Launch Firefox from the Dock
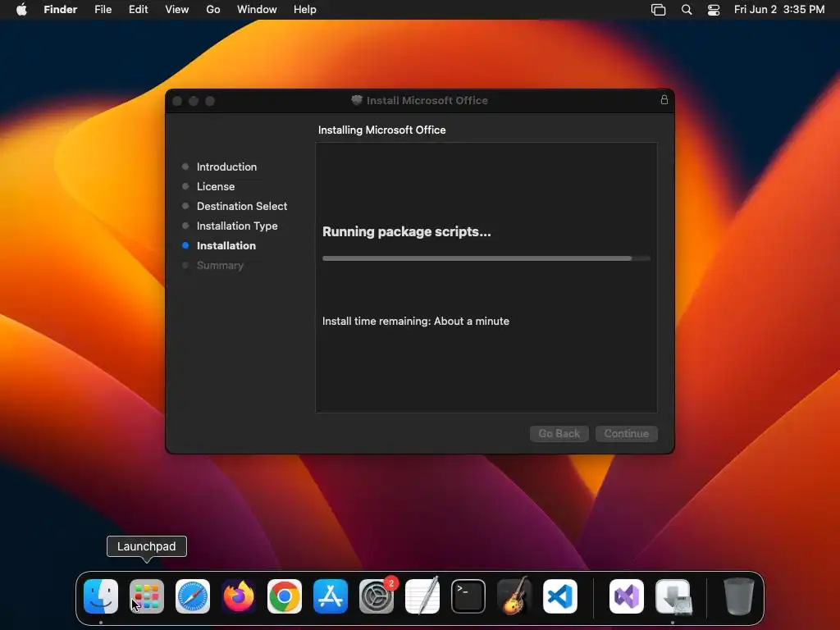840x630 pixels. click(239, 596)
